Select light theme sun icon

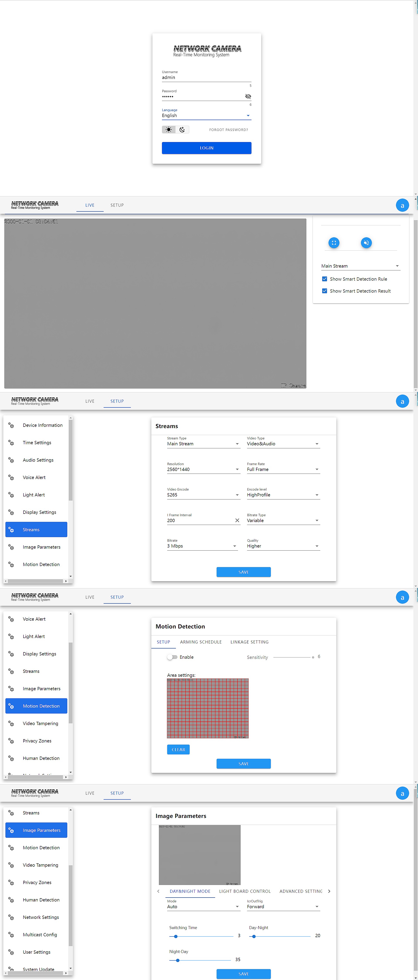tap(169, 130)
